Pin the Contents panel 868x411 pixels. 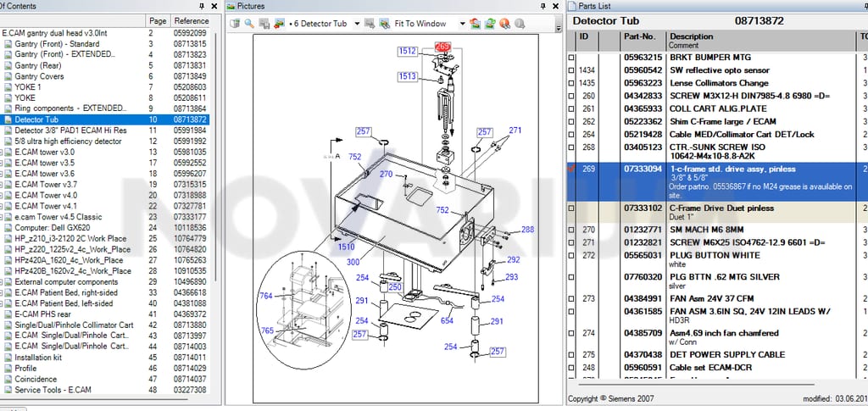click(x=202, y=6)
